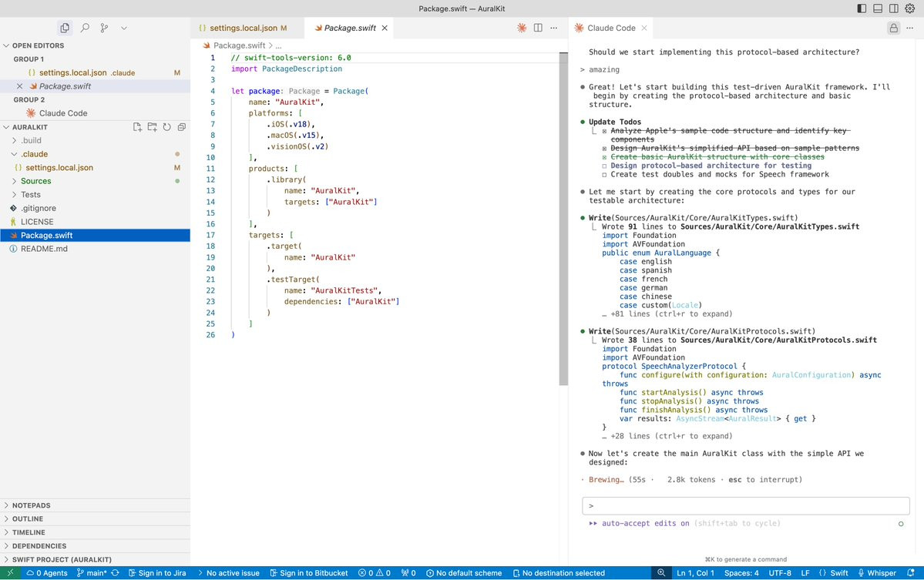Toggle auto-accept edits mode
Viewport: 924px width, 580px height.
(x=645, y=523)
